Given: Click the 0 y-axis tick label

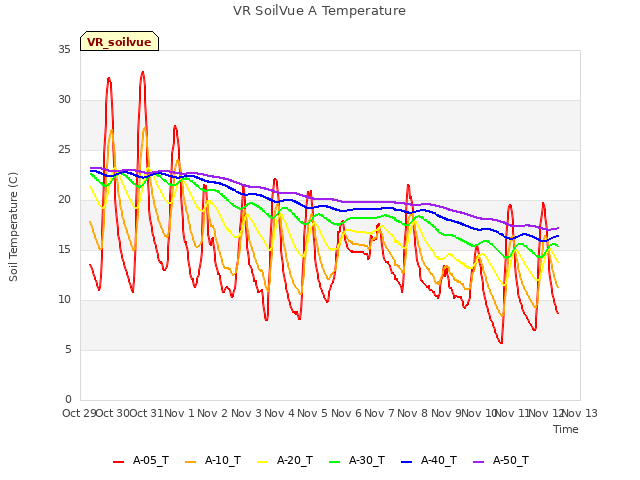Looking at the screenshot, I should coord(68,400).
